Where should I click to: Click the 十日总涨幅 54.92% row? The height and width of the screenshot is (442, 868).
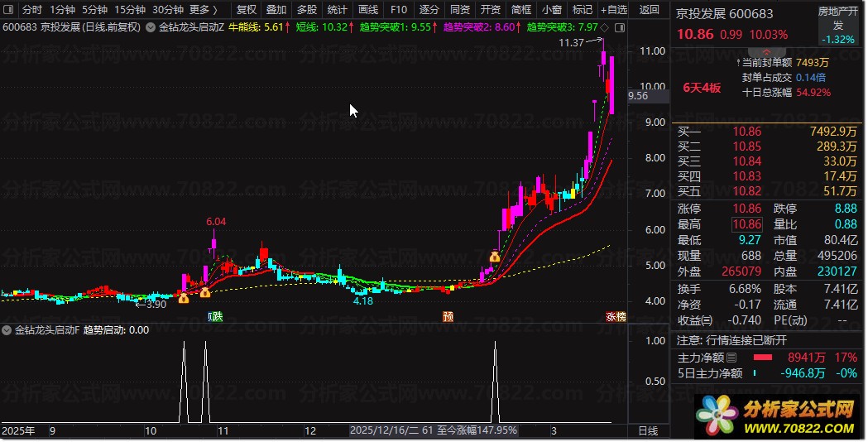pos(786,92)
